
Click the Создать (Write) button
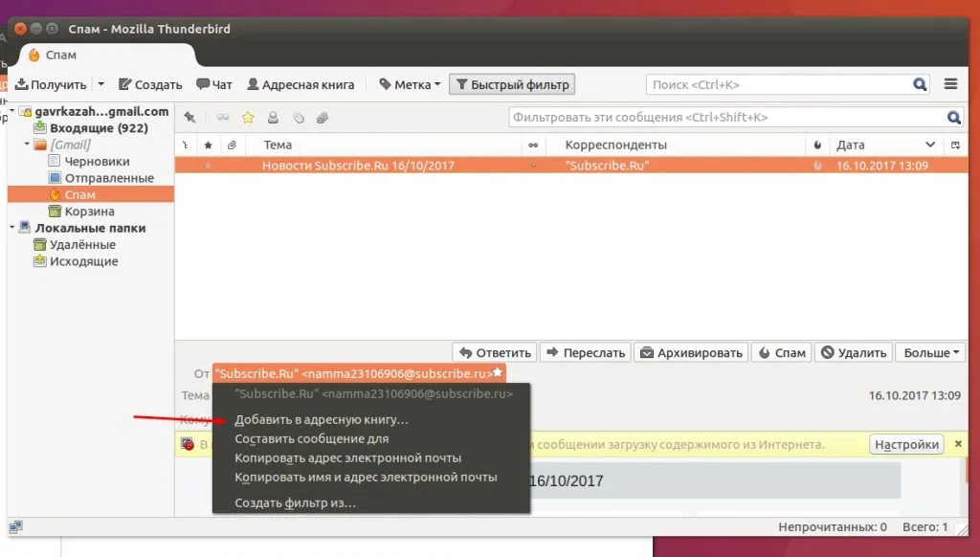coord(150,84)
